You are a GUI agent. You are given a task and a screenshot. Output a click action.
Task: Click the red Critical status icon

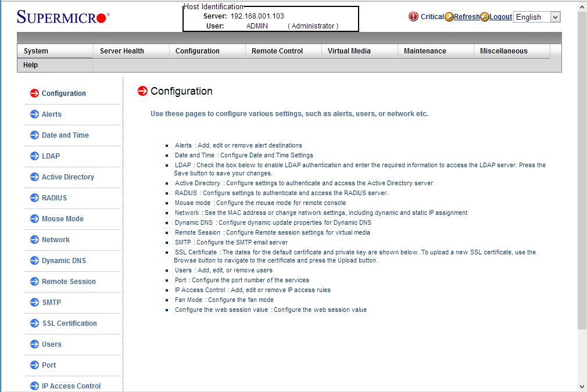413,17
